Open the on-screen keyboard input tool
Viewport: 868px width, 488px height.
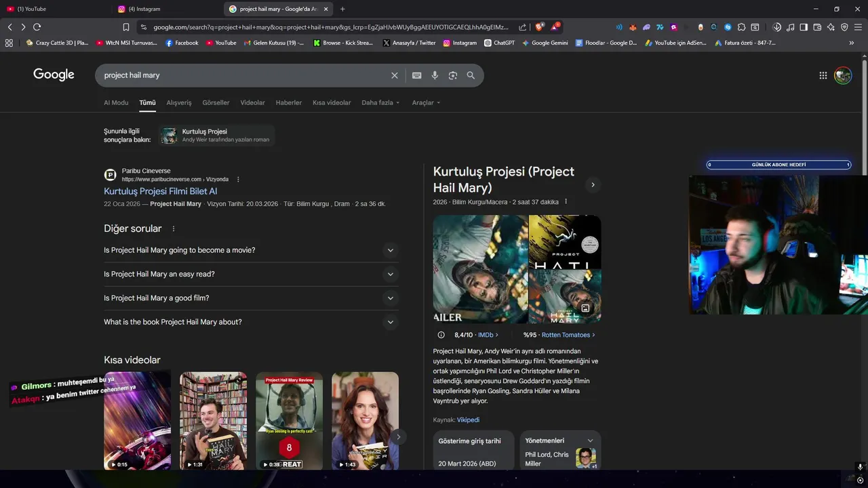[416, 75]
